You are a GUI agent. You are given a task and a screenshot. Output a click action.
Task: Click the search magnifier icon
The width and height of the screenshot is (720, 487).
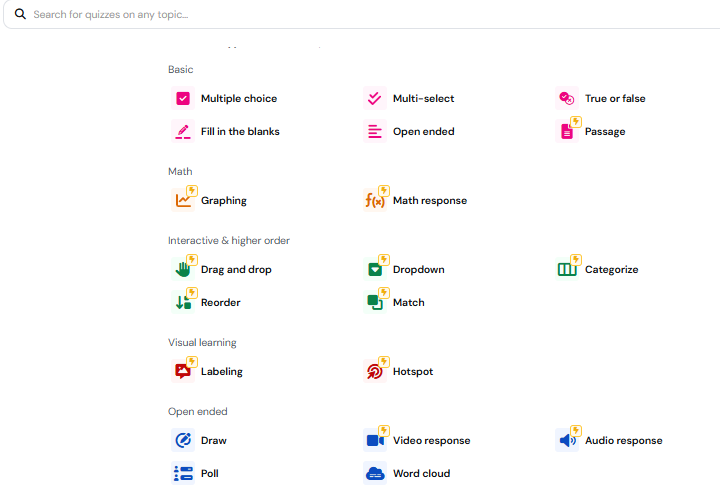click(20, 15)
